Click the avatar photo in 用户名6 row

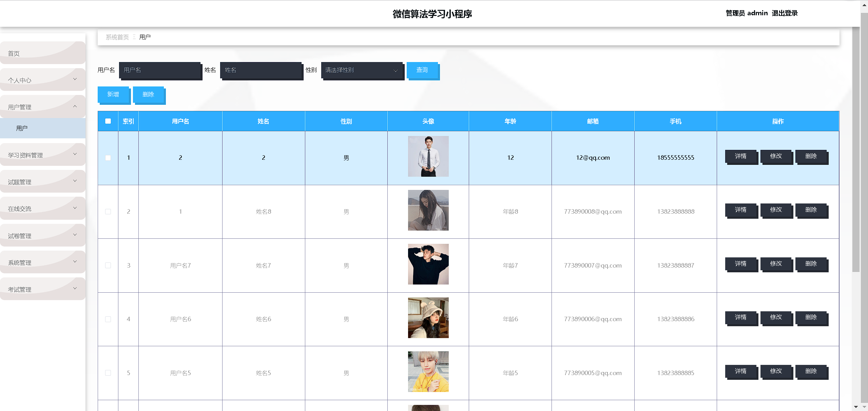coord(428,318)
